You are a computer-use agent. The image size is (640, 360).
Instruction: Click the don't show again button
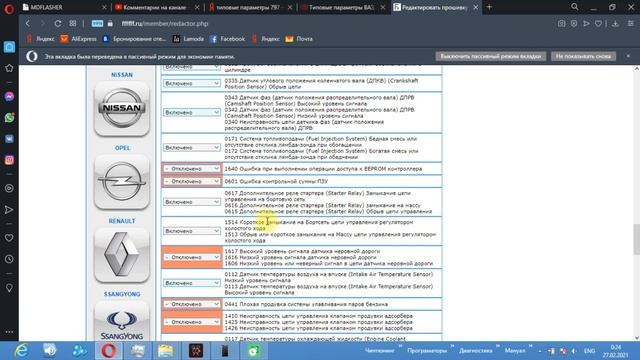[583, 56]
